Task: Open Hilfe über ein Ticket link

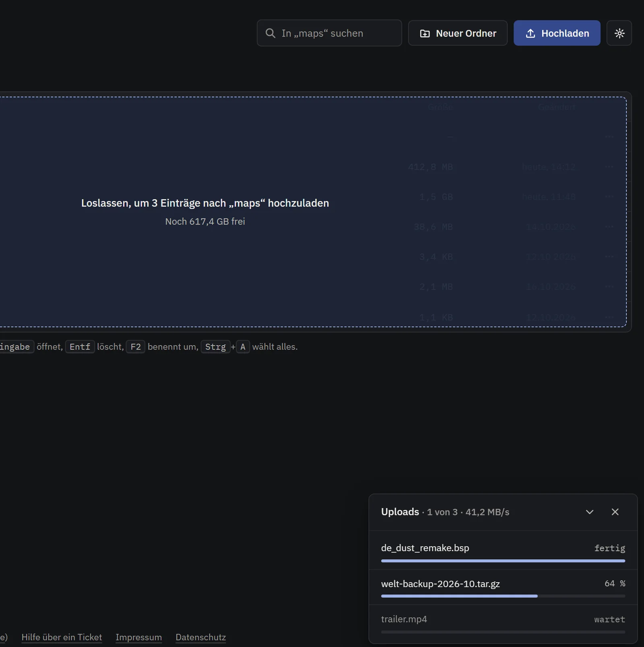Action: click(x=62, y=637)
